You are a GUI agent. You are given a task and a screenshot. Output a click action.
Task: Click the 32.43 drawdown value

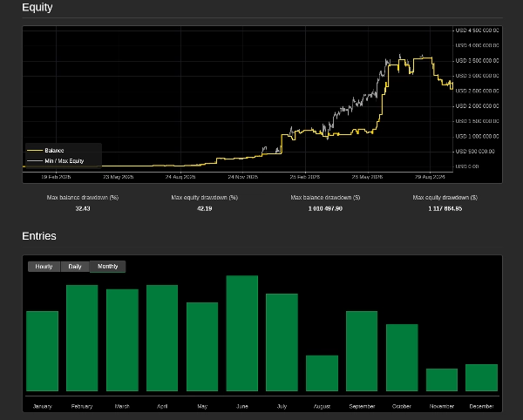tap(83, 208)
